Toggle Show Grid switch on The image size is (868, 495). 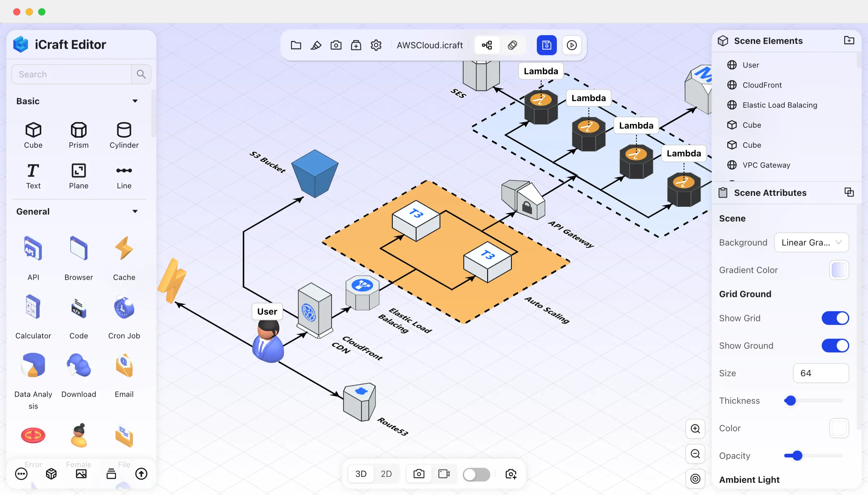click(835, 318)
